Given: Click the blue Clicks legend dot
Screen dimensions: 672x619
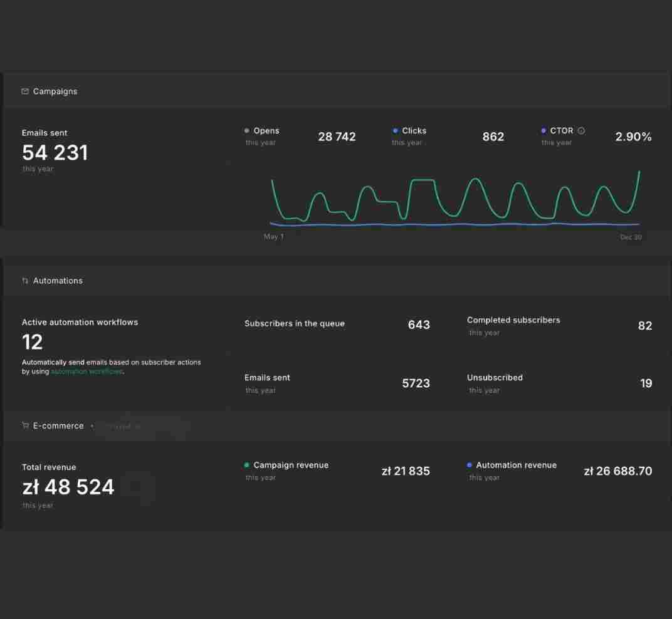Looking at the screenshot, I should 395,131.
